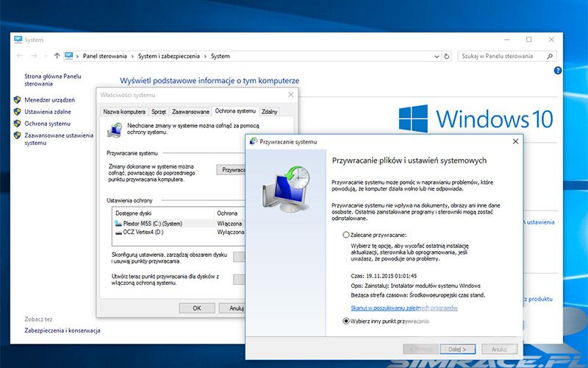The width and height of the screenshot is (588, 368).
Task: Click the shield icon beside Ustawienia zdalne
Action: click(x=17, y=112)
